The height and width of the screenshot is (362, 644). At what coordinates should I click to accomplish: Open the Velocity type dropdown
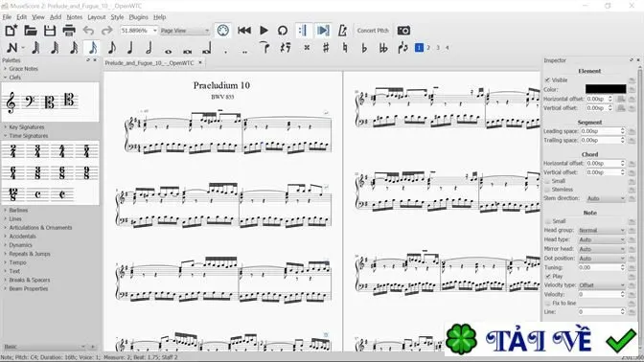tap(602, 285)
